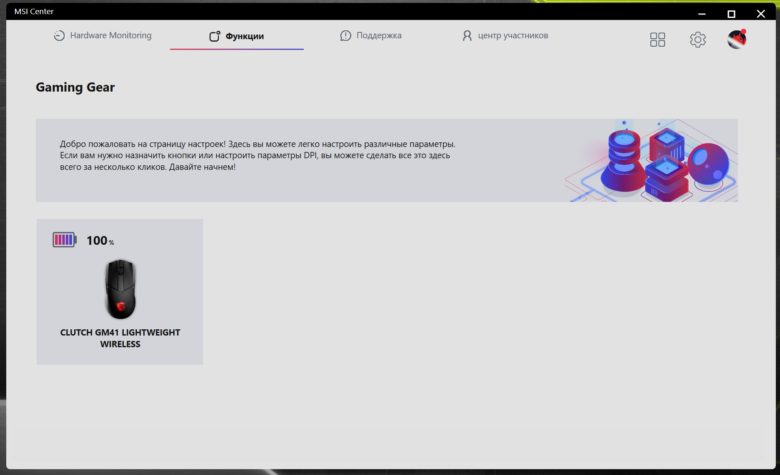Close the MSI Center window

pos(761,13)
